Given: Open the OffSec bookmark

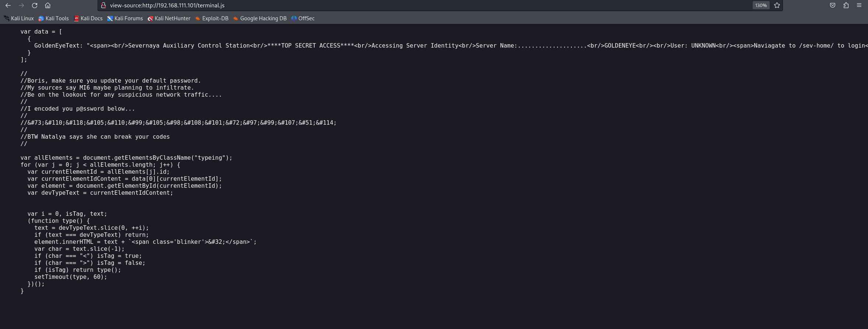Looking at the screenshot, I should click(303, 18).
